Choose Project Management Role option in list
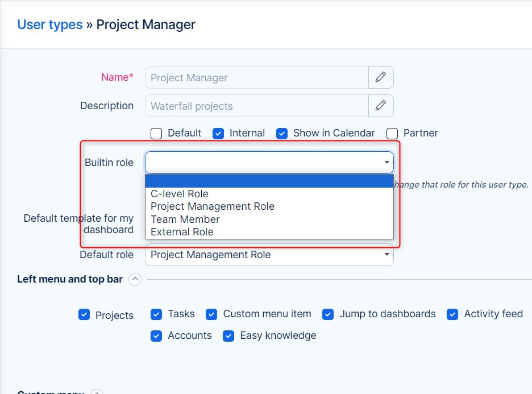 [213, 206]
